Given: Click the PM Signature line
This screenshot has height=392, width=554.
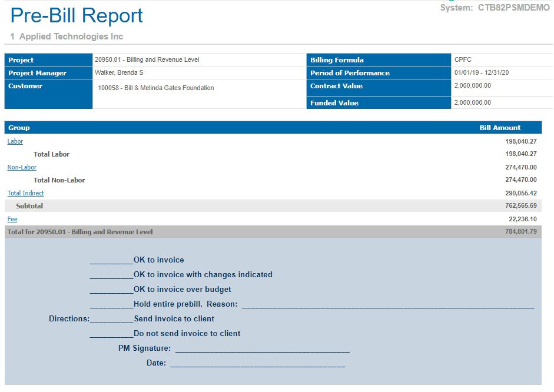Looking at the screenshot, I should pyautogui.click(x=262, y=349).
